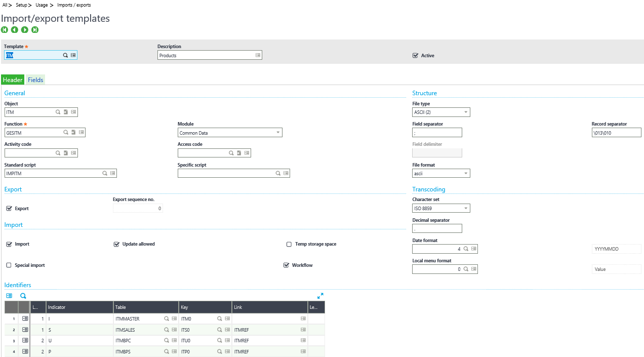
Task: Open the File type dropdown
Action: pos(441,112)
